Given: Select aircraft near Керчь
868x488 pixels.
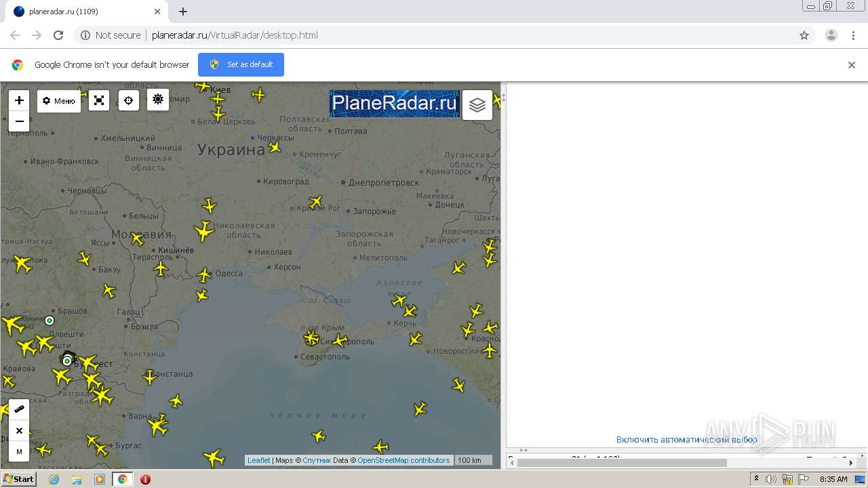Looking at the screenshot, I should (410, 311).
